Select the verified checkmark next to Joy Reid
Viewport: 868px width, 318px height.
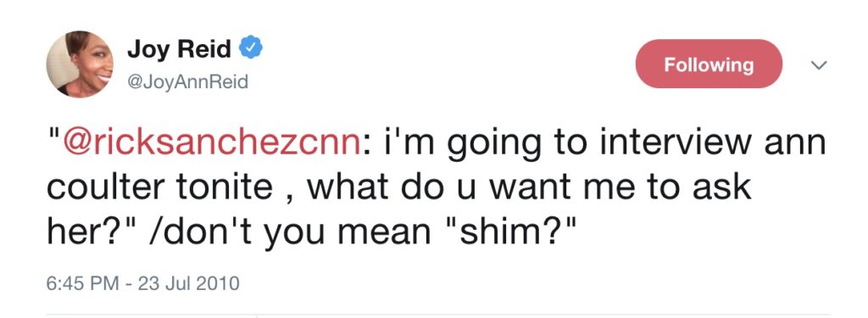point(251,47)
